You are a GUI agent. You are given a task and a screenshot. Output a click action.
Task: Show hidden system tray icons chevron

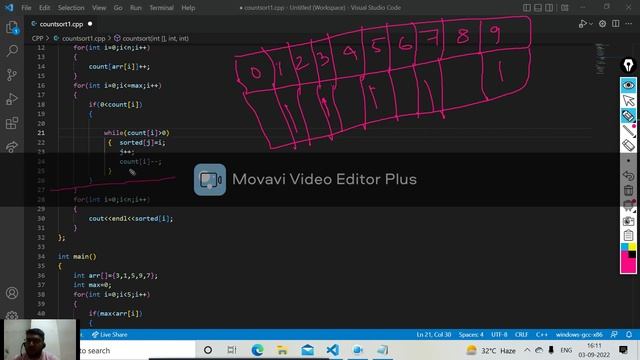[x=527, y=350]
